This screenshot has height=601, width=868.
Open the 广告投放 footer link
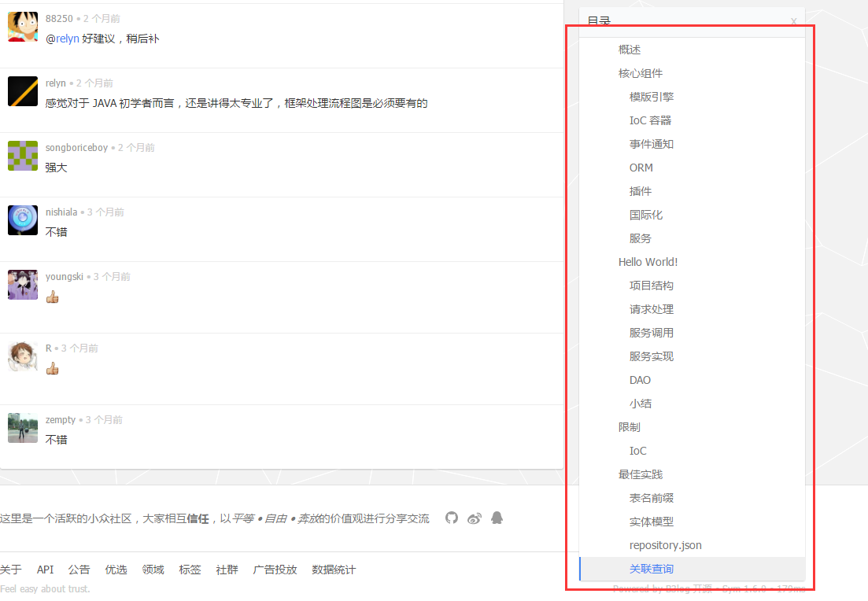point(275,570)
